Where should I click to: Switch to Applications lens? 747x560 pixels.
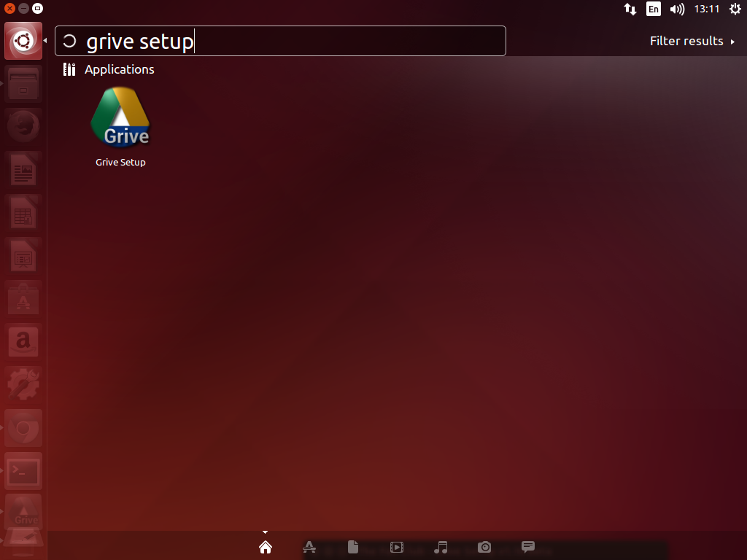tap(309, 547)
